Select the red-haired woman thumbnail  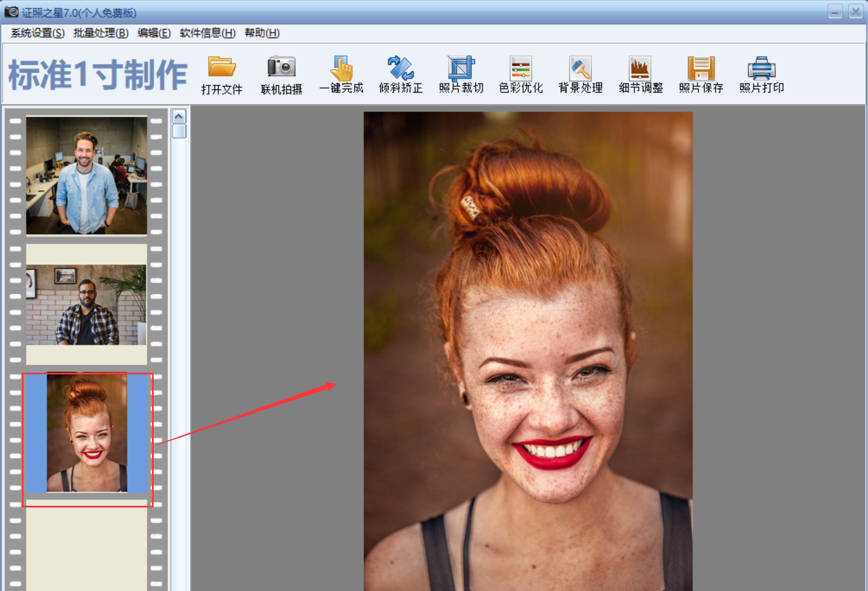tap(87, 433)
